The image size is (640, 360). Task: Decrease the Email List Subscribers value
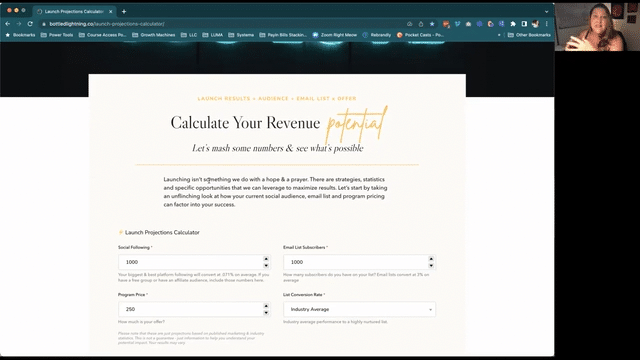point(431,265)
